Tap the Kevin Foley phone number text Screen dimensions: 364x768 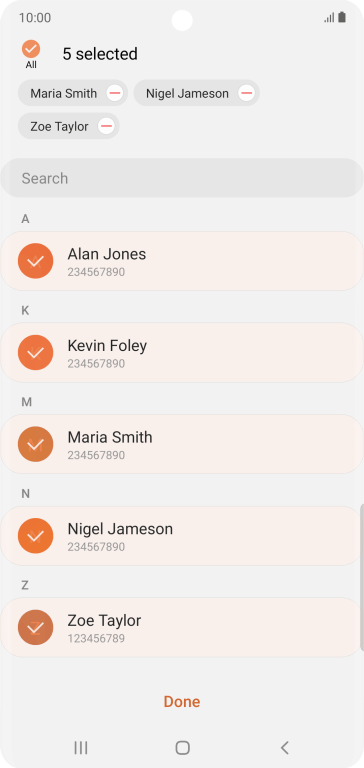pos(96,364)
